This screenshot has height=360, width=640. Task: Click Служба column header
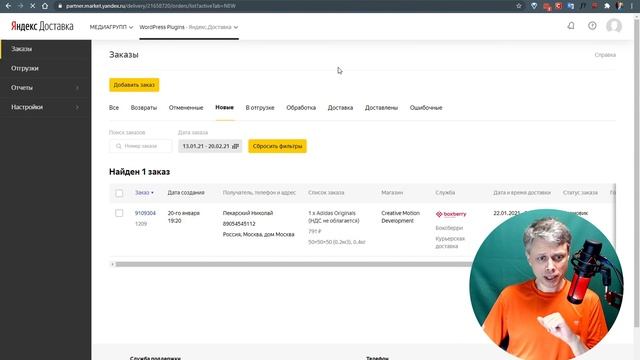445,193
